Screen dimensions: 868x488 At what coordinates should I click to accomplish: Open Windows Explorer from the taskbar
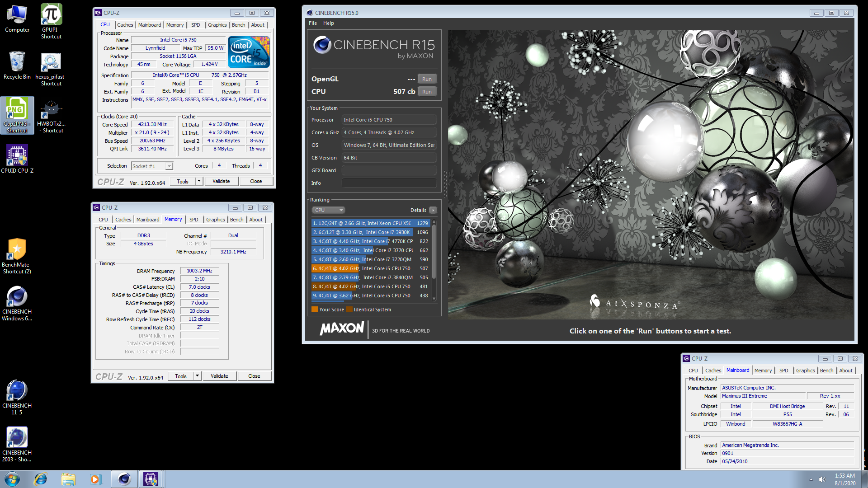(68, 479)
